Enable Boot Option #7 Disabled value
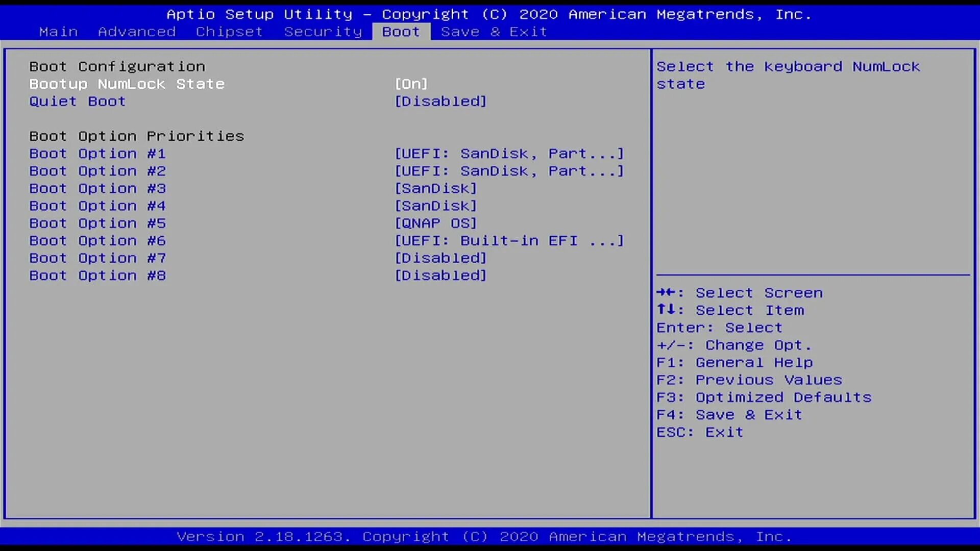This screenshot has height=551, width=980. tap(440, 258)
